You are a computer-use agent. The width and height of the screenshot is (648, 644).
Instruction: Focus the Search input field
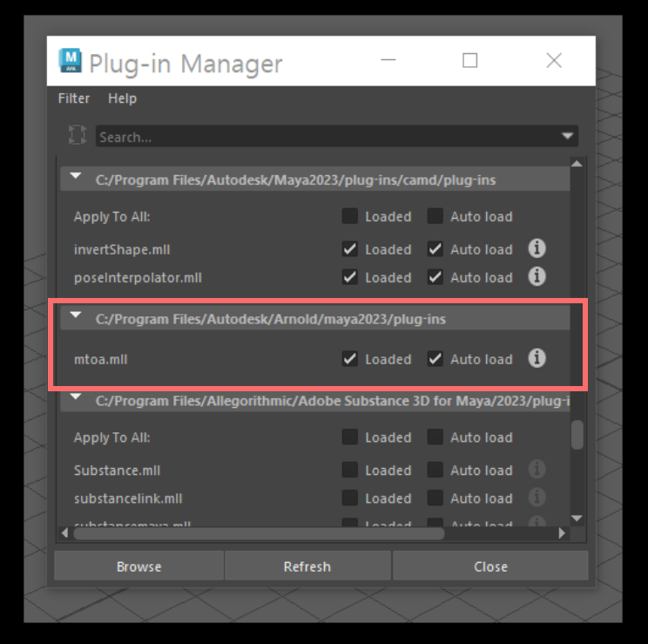337,136
